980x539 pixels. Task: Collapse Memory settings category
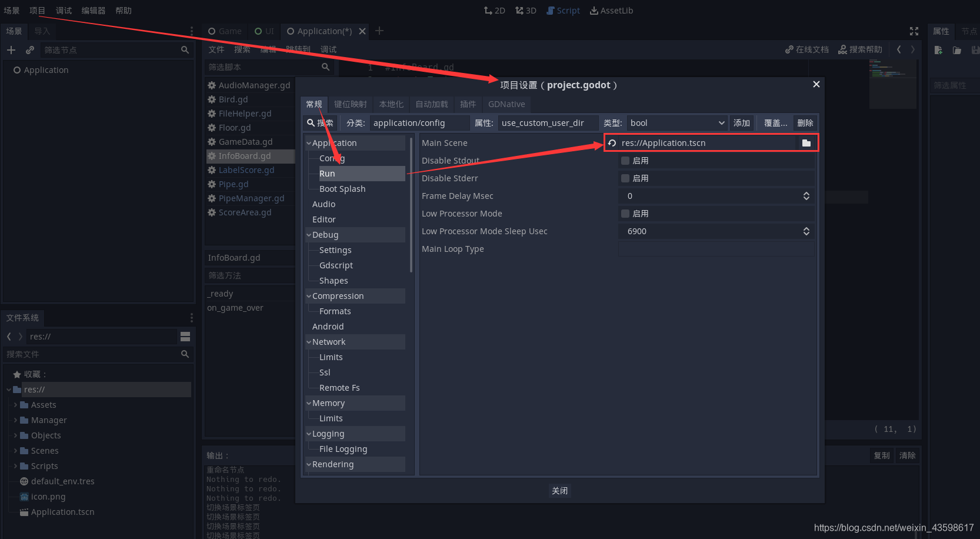309,403
